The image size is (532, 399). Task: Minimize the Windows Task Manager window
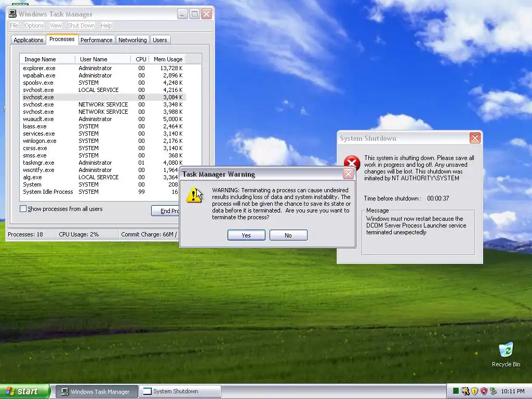pos(182,14)
